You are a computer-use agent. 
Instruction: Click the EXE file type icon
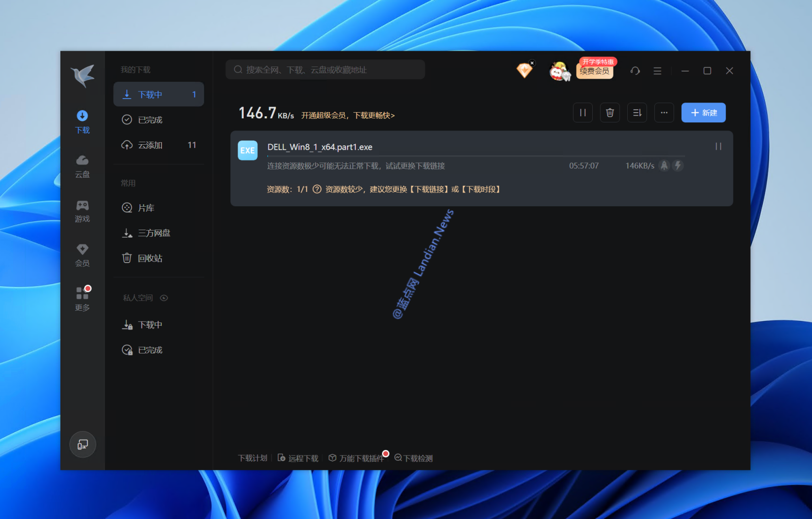click(x=248, y=150)
